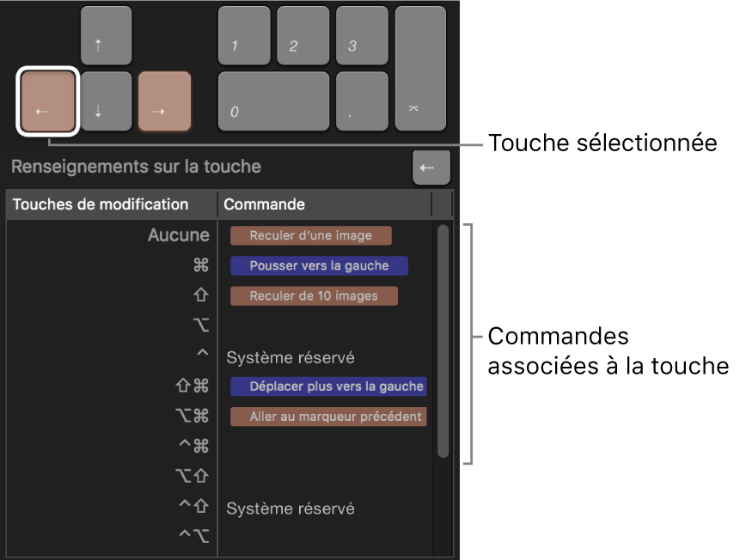The height and width of the screenshot is (560, 752).
Task: Click the large Enter key on the keypad
Action: coord(420,69)
